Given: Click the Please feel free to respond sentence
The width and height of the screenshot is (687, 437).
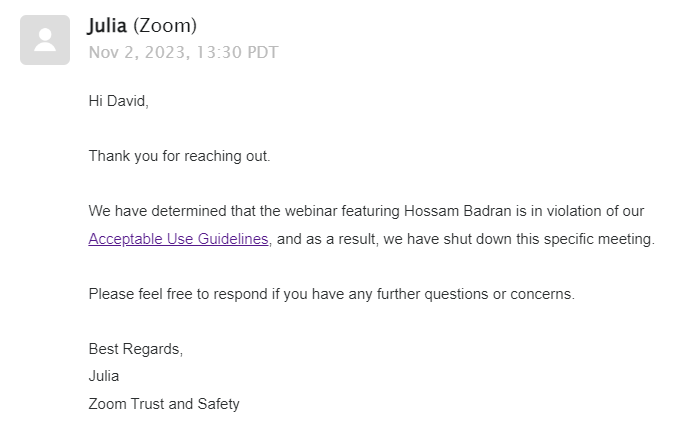Looking at the screenshot, I should click(332, 294).
